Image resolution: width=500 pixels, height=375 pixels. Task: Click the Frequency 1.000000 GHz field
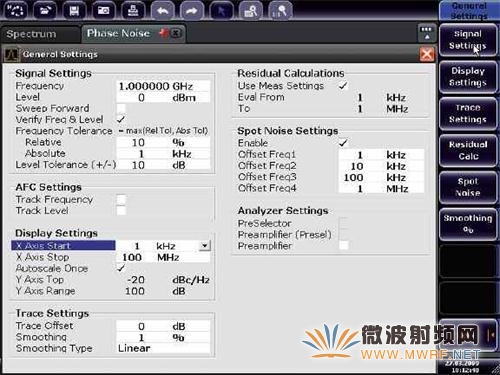click(163, 86)
